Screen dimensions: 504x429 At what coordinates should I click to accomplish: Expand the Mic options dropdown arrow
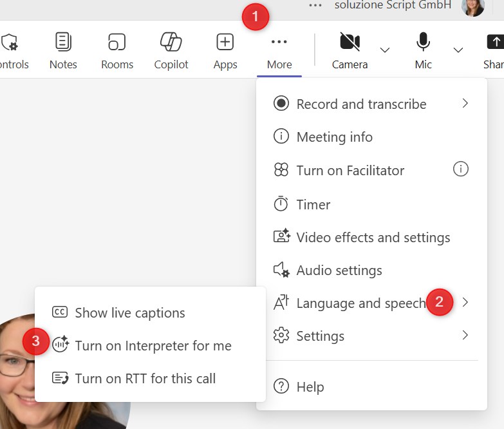[458, 50]
